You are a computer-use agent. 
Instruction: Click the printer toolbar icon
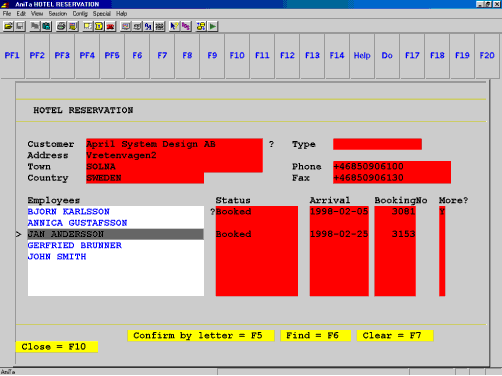[x=61, y=26]
